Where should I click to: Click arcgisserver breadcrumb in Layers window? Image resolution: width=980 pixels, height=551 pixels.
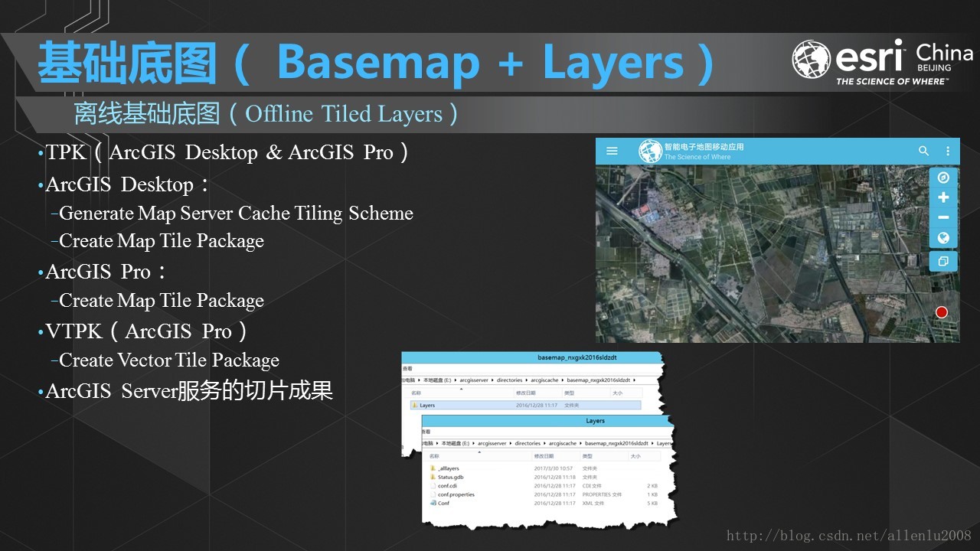(x=492, y=443)
